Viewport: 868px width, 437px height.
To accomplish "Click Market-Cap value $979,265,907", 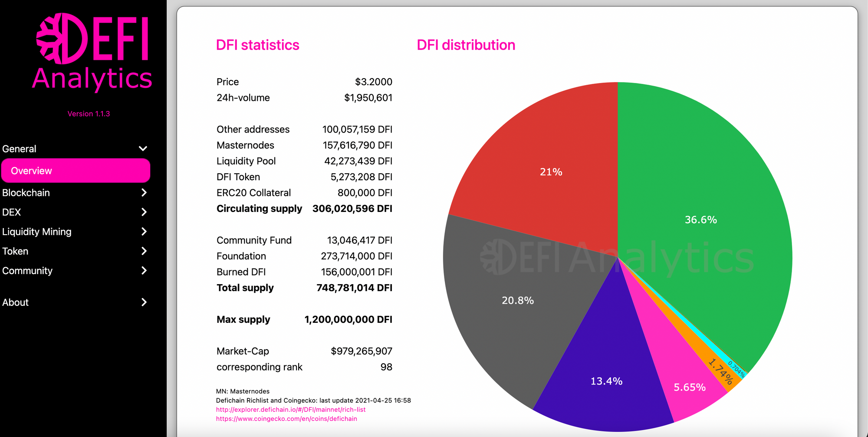I will coord(362,351).
